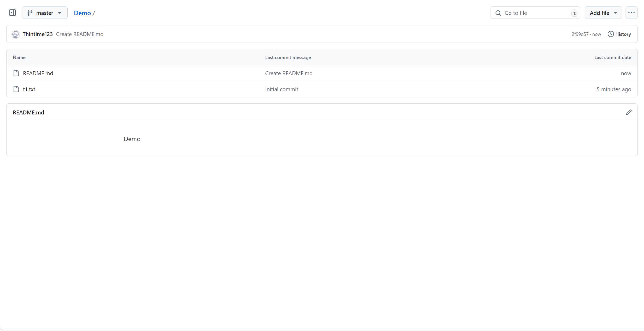Open README.md from the file list
Screen dimensions: 644x331
[x=38, y=73]
